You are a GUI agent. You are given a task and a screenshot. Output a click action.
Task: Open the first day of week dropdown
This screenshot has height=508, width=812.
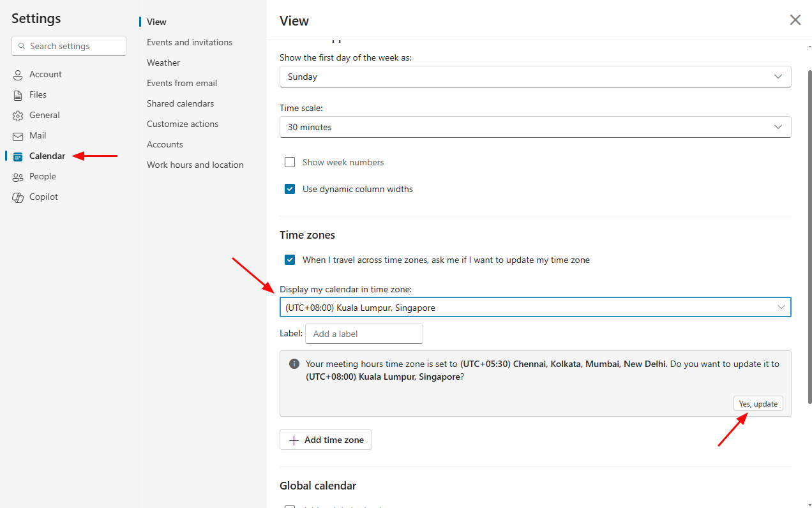click(x=535, y=77)
